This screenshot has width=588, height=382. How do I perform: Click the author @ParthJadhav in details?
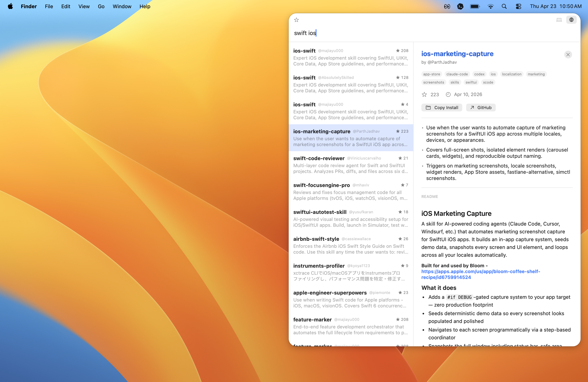click(x=442, y=62)
